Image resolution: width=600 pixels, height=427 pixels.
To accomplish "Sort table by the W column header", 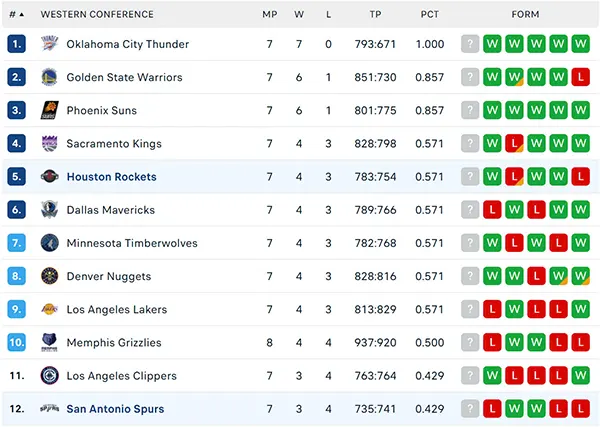I will (299, 15).
